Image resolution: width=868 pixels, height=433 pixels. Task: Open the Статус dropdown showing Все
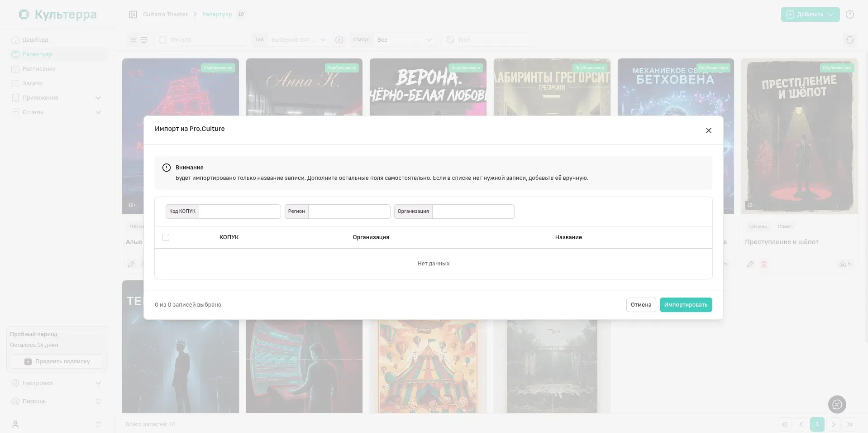point(405,40)
